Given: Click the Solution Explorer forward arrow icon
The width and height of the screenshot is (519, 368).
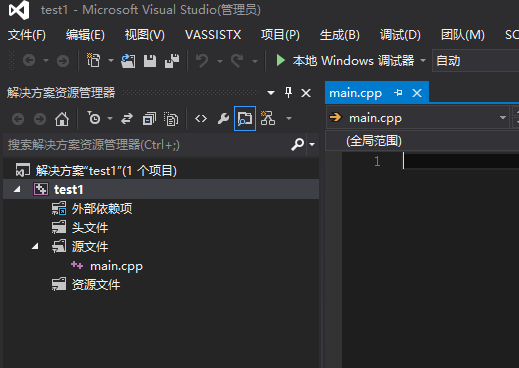Looking at the screenshot, I should point(40,119).
